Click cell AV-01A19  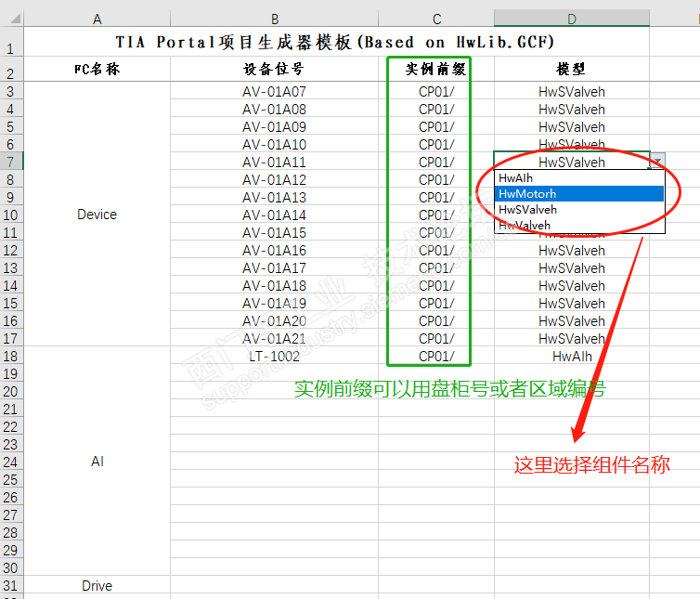(x=274, y=303)
